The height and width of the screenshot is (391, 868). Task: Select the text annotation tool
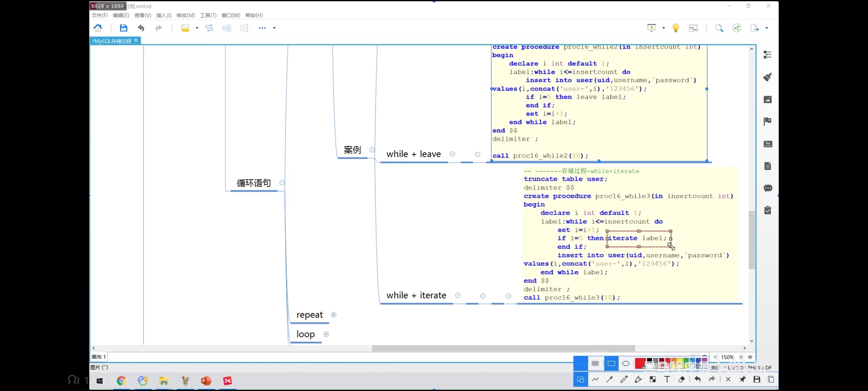click(x=667, y=379)
